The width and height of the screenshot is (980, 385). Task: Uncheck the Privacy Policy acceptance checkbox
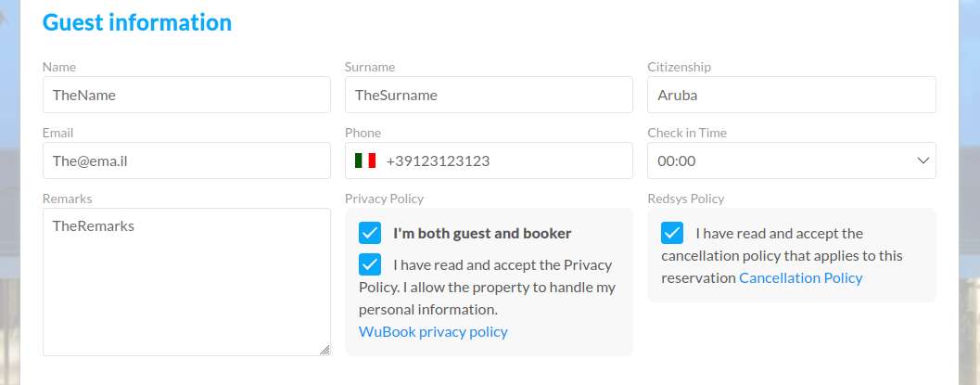[370, 264]
